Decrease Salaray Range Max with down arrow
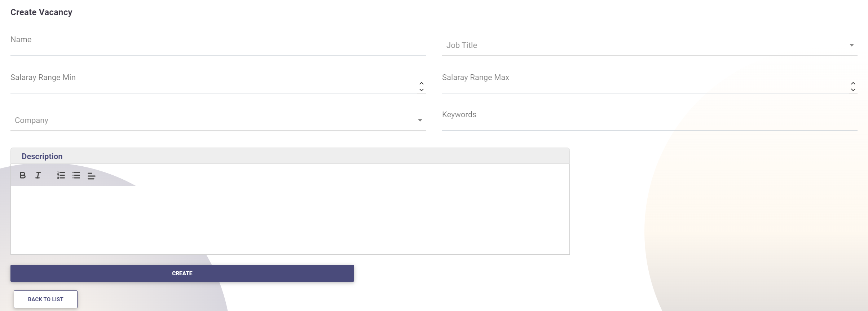This screenshot has width=868, height=311. 853,90
